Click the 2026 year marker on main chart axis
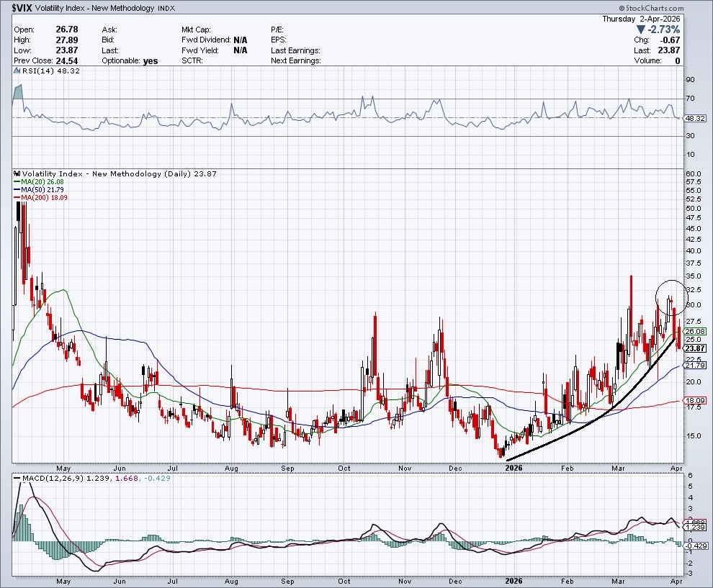 coord(514,467)
